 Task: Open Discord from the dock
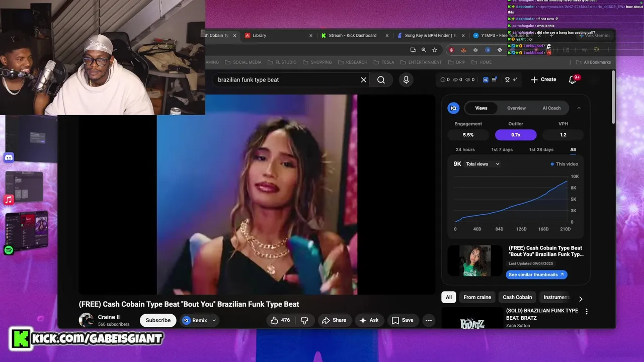[x=9, y=157]
